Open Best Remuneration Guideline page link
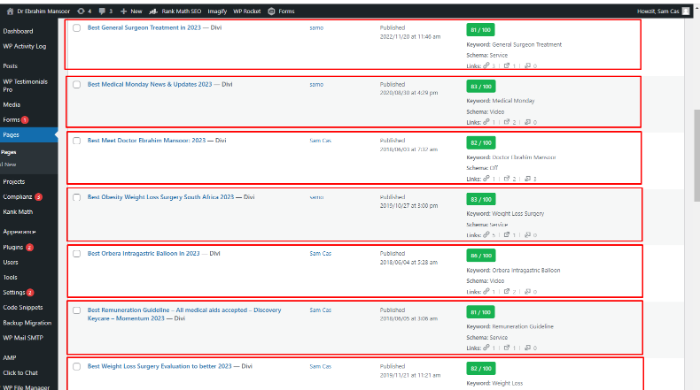Image resolution: width=700 pixels, height=390 pixels. [184, 314]
